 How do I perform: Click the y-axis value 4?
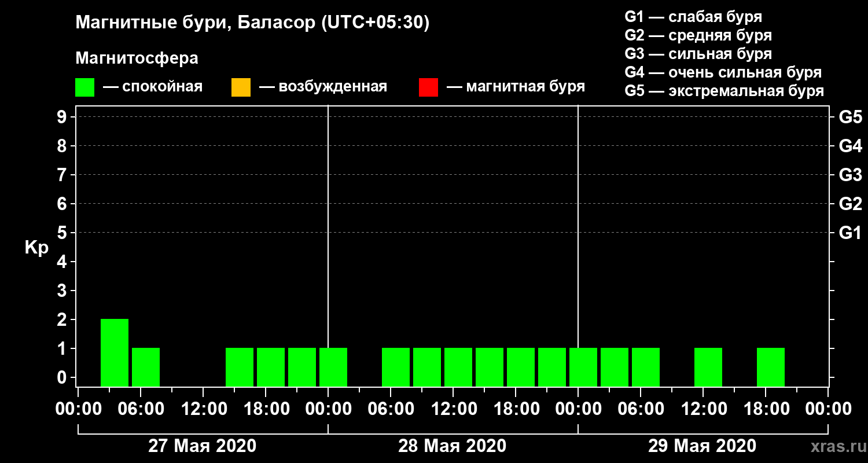tap(62, 262)
